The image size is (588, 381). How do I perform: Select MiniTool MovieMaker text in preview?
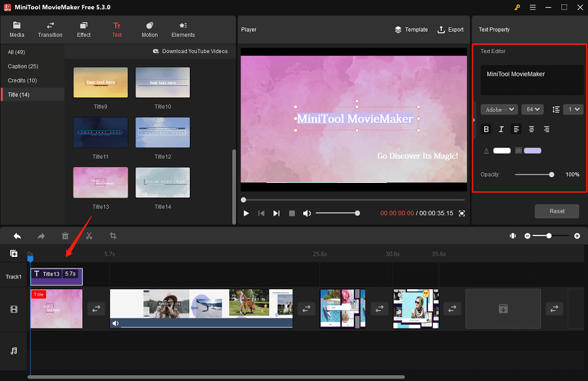[x=354, y=119]
